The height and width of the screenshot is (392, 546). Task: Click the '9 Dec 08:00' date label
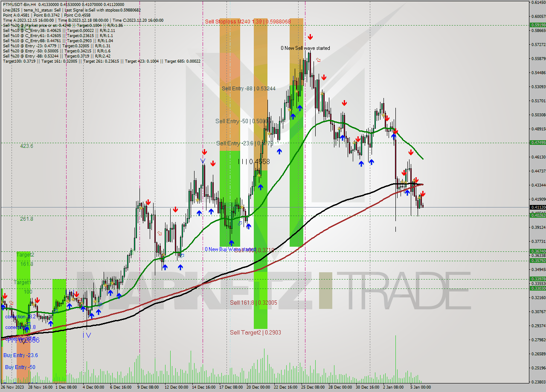point(148,387)
